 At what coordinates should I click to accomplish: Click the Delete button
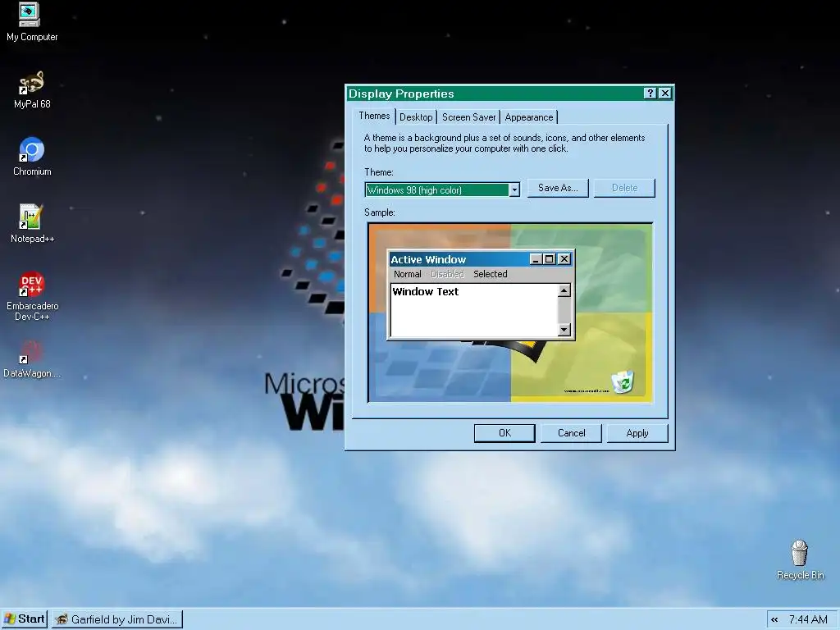(624, 188)
